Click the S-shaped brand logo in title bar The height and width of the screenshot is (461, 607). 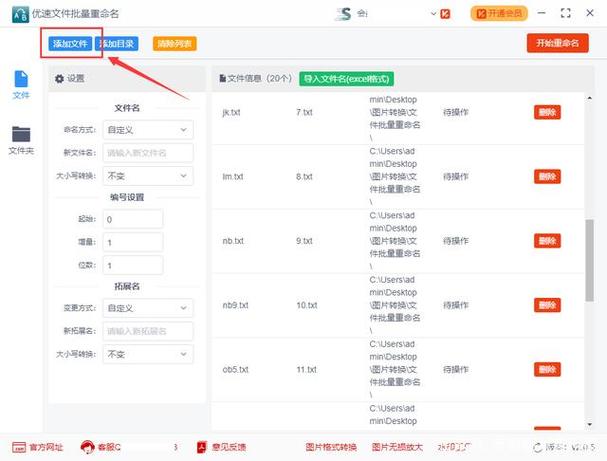343,14
